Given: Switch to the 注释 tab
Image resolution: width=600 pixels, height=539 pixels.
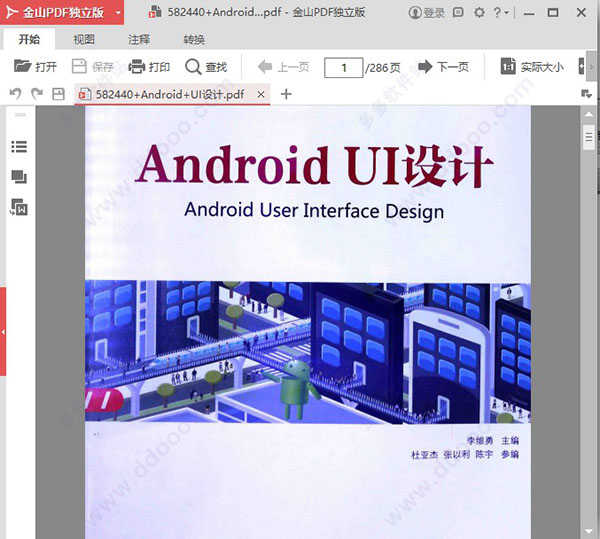Looking at the screenshot, I should [x=139, y=39].
